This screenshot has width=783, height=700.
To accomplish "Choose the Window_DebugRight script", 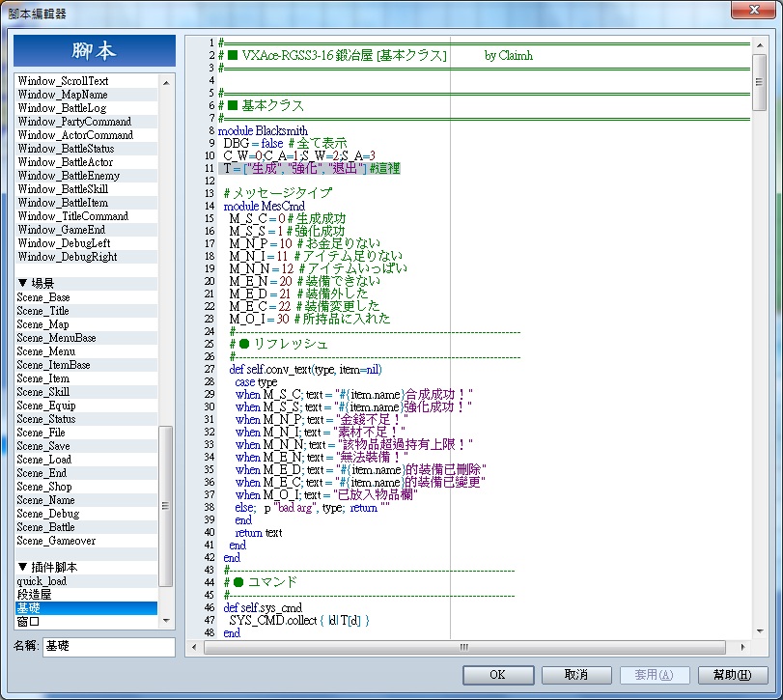I will tap(86, 257).
